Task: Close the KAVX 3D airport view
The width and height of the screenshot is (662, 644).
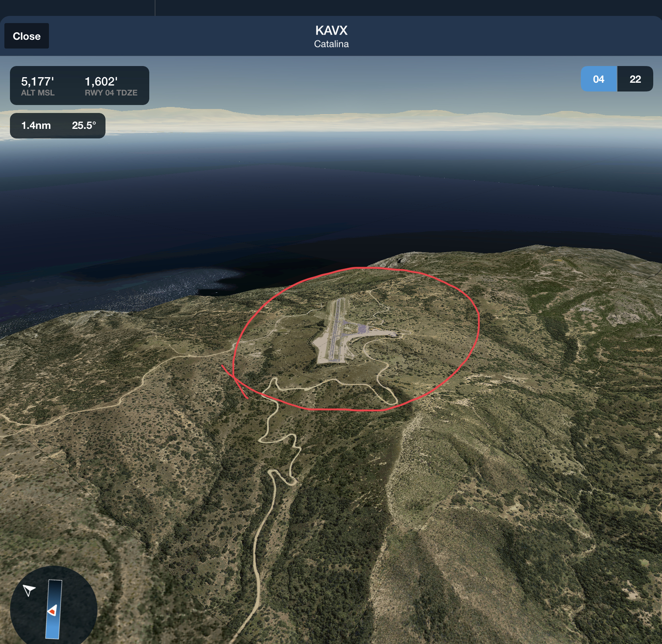Action: [27, 36]
